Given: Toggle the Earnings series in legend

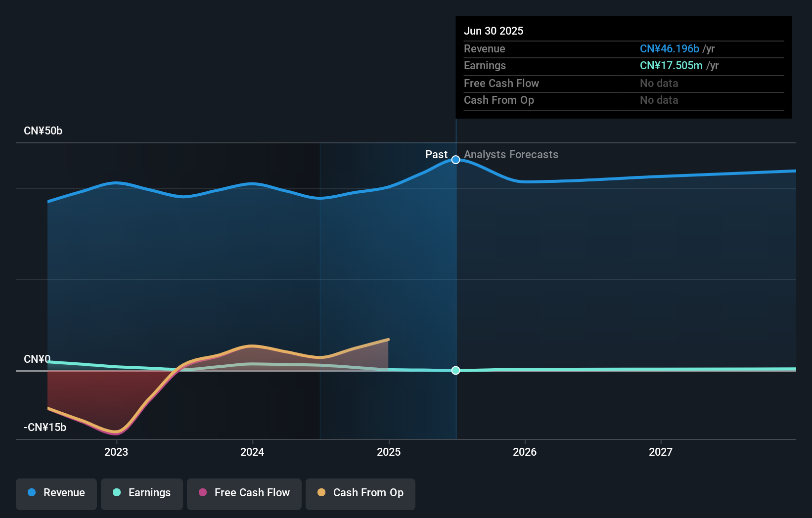Looking at the screenshot, I should coord(142,494).
